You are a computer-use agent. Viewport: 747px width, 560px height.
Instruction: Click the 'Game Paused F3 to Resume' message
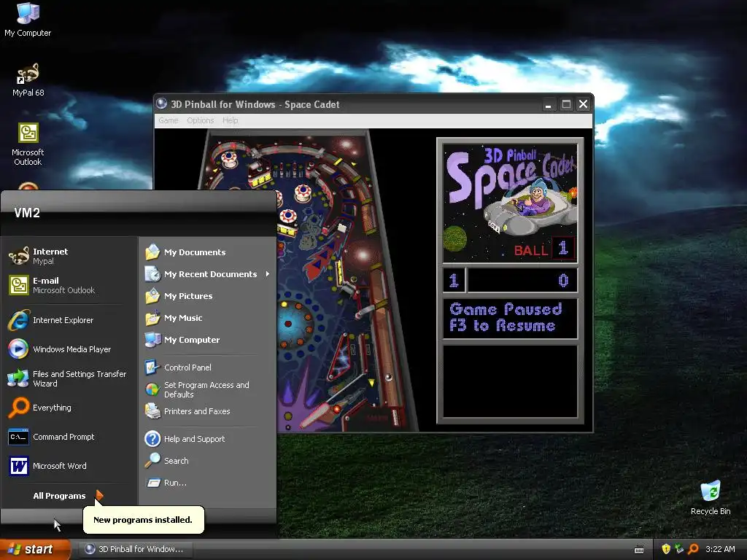[510, 318]
